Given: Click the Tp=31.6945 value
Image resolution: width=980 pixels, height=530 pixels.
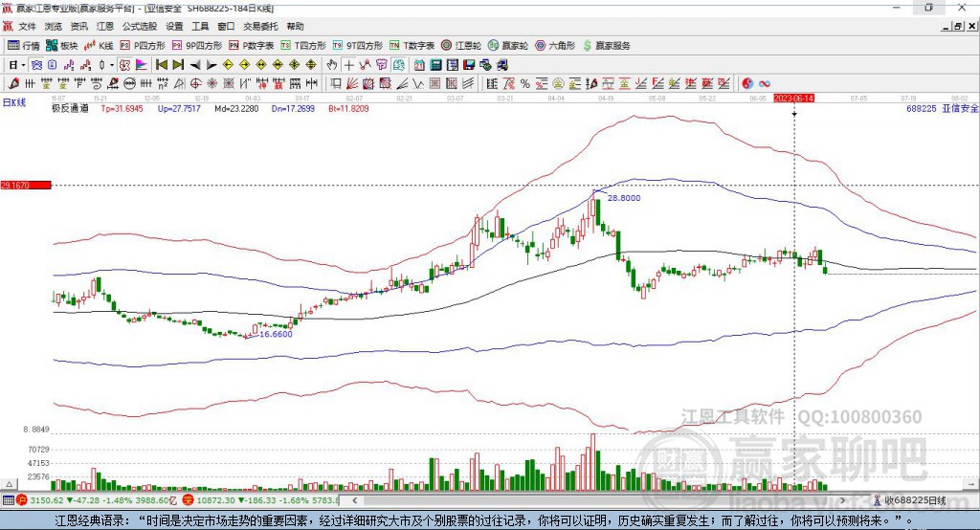Looking at the screenshot, I should pyautogui.click(x=122, y=109).
